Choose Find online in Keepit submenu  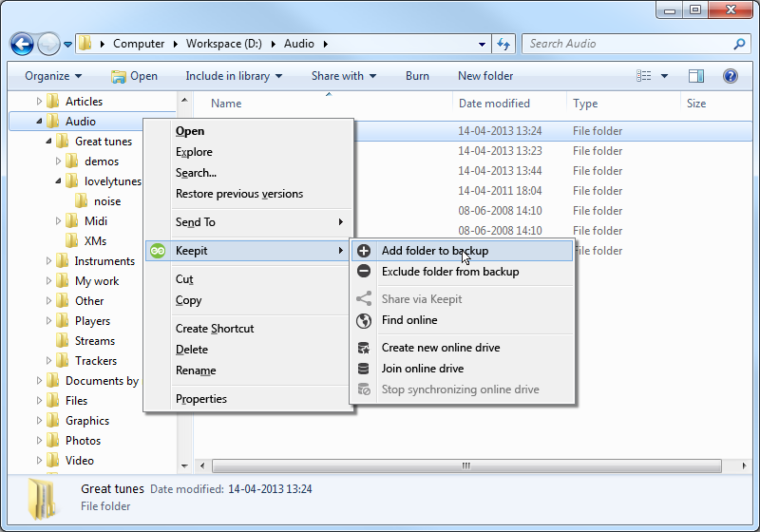(x=463, y=320)
